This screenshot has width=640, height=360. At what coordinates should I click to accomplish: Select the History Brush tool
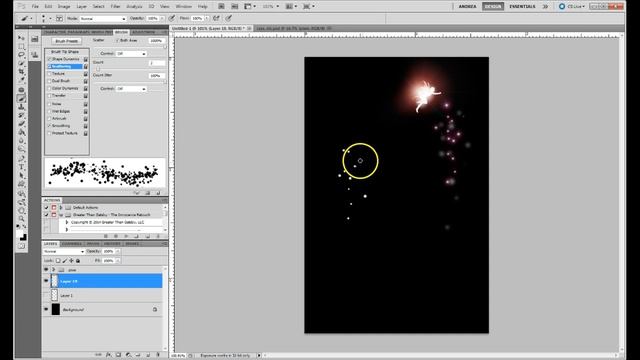(21, 115)
